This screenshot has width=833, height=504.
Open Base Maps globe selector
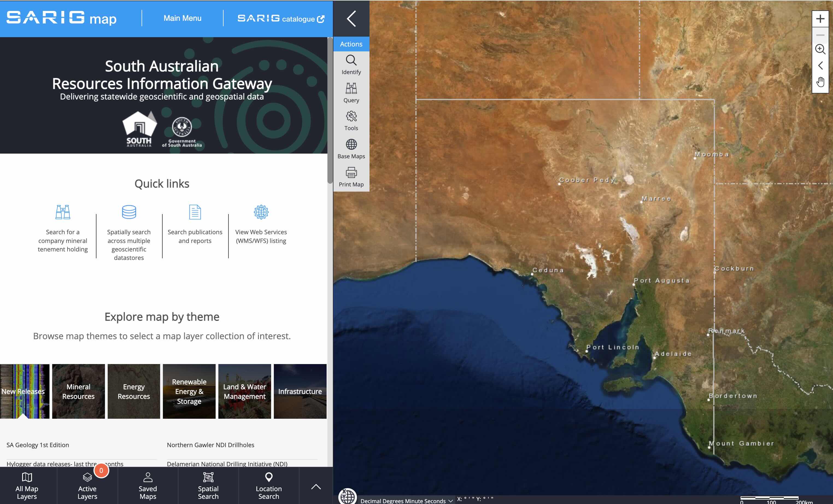pos(351,149)
